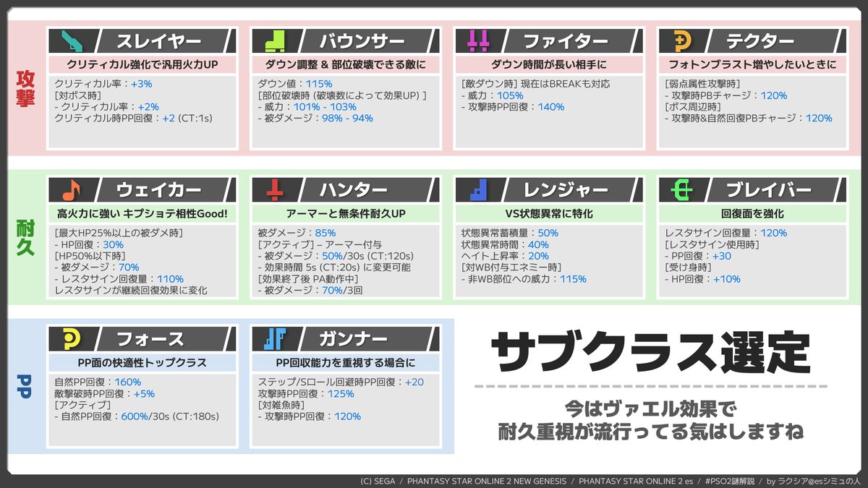This screenshot has height=488, width=868.
Task: Select the フォース class title
Action: (x=150, y=338)
